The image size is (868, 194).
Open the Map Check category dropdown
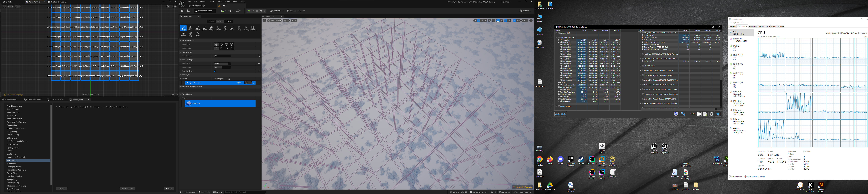tap(127, 189)
